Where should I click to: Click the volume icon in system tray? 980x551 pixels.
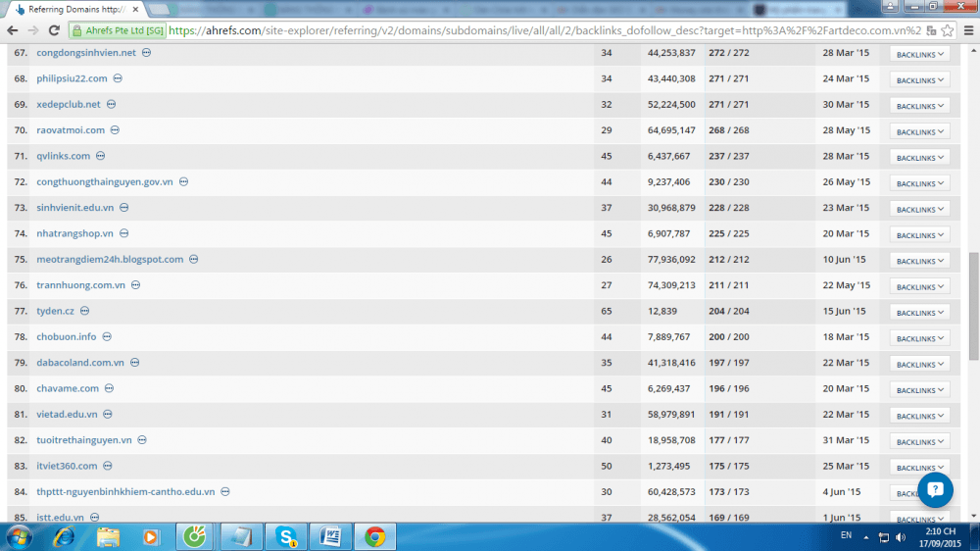[x=901, y=537]
